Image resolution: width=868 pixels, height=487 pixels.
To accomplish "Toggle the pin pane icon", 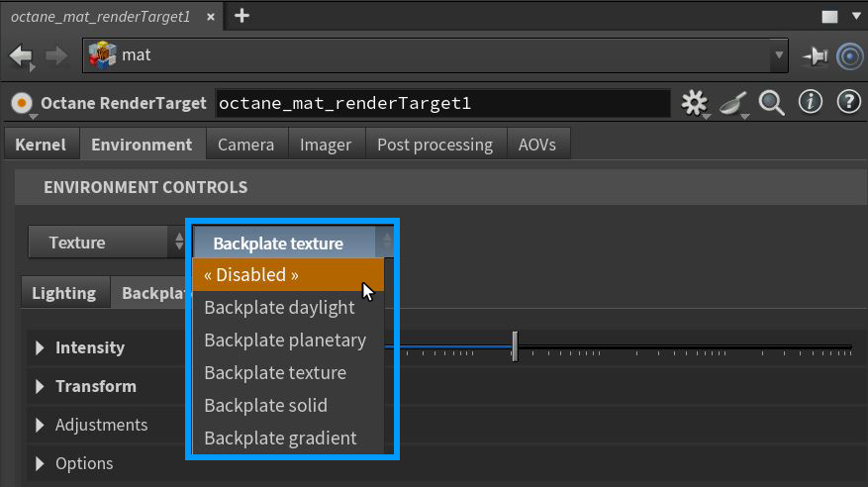I will pos(816,56).
